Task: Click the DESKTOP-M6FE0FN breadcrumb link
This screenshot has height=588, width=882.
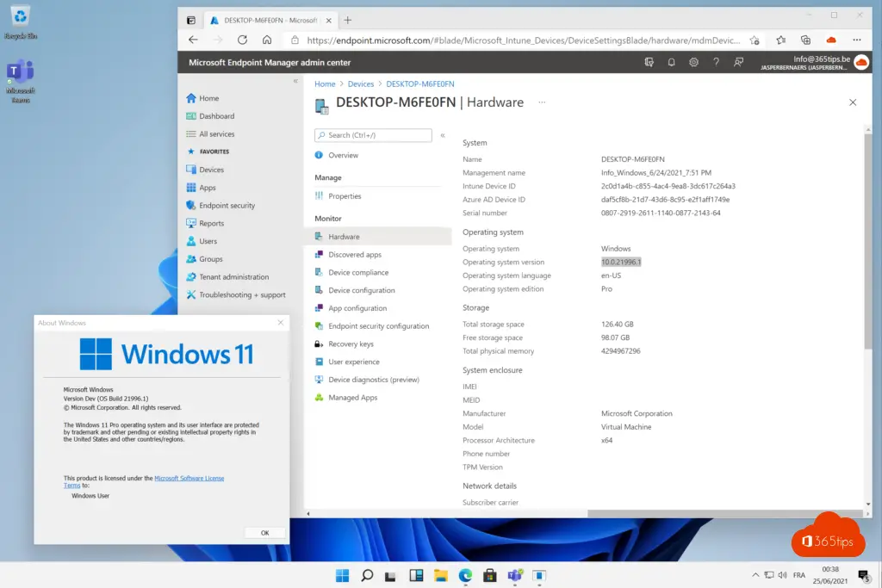Action: (420, 84)
